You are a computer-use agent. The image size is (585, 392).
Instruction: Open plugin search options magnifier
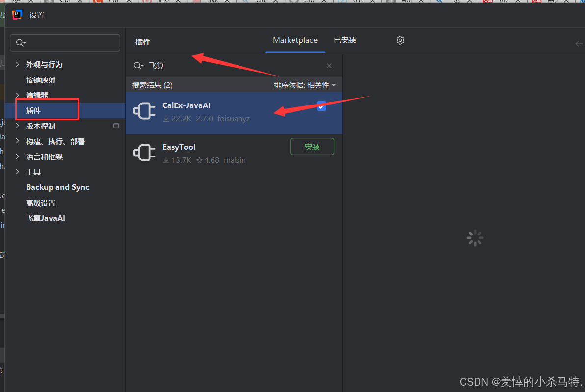[x=138, y=66]
